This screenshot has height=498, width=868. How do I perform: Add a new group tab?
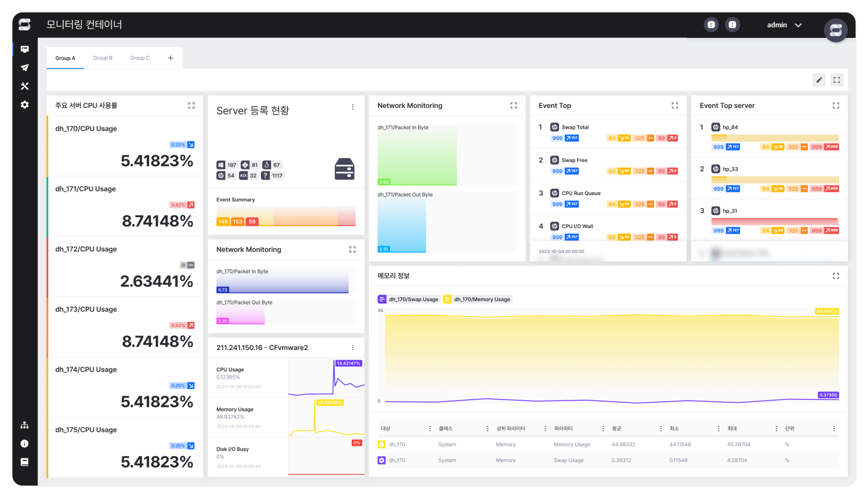click(170, 58)
